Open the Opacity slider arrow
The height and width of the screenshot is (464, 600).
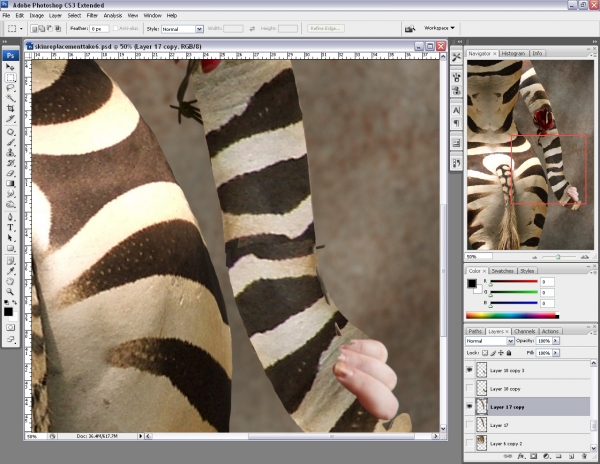[556, 341]
